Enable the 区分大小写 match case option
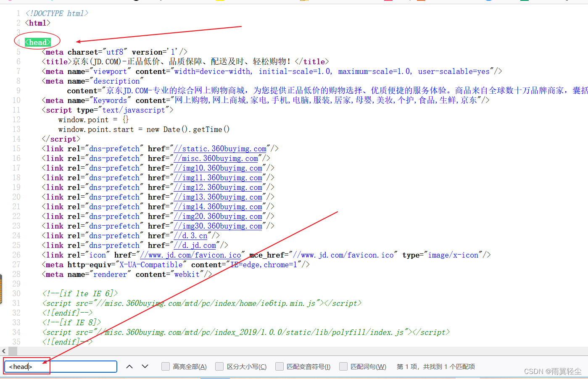Image resolution: width=588 pixels, height=379 pixels. tap(219, 366)
